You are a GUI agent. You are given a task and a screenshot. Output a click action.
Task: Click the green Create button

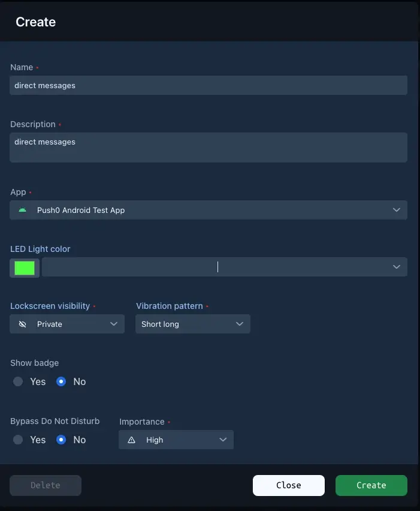click(x=371, y=485)
